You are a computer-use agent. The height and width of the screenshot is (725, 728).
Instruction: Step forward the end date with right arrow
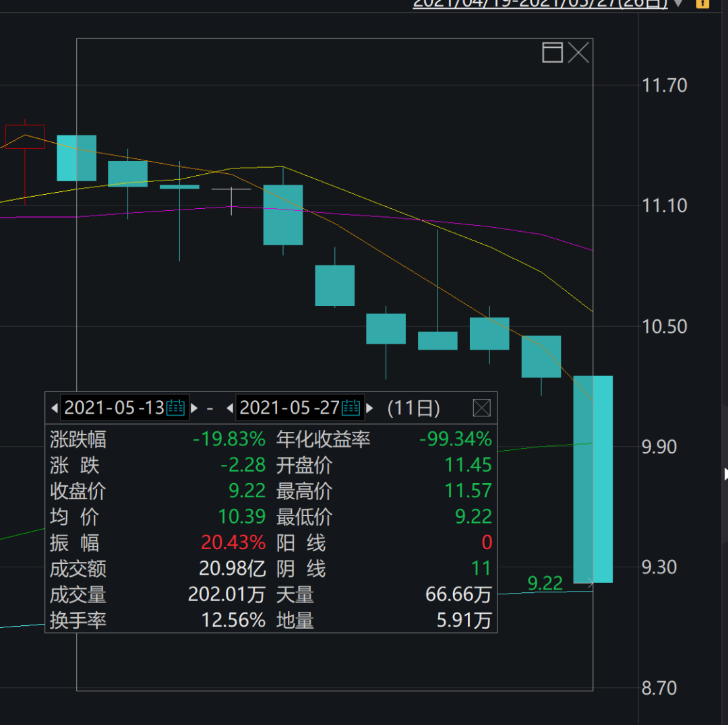coord(369,407)
